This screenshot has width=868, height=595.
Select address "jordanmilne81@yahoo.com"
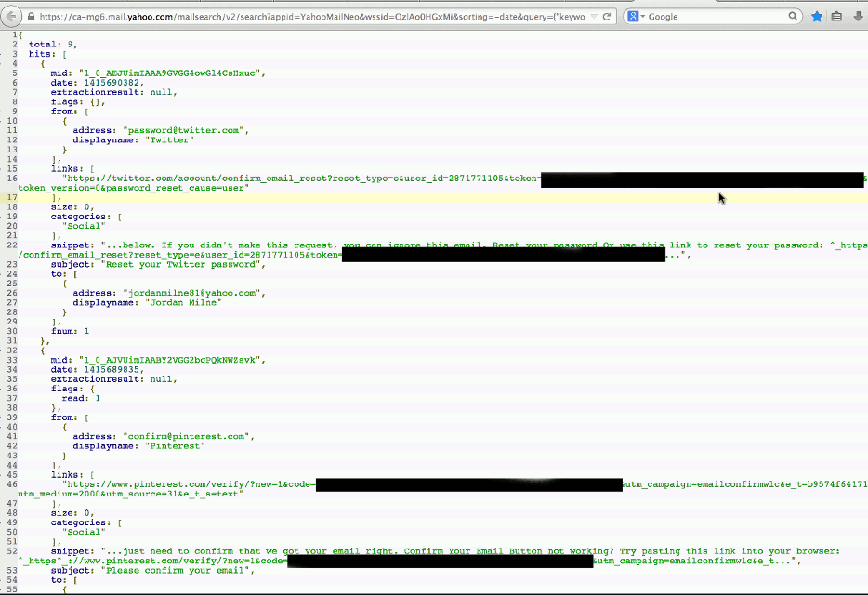(191, 293)
